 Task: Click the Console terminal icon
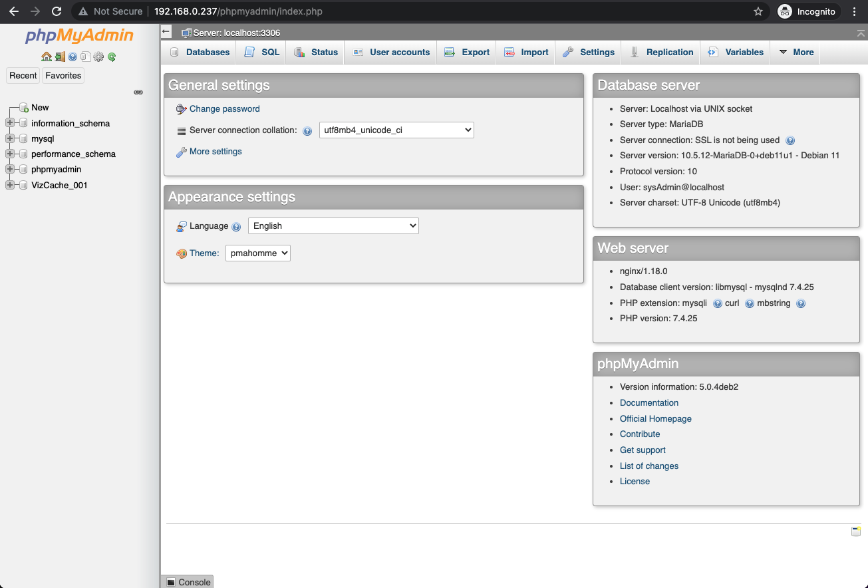[x=171, y=582]
